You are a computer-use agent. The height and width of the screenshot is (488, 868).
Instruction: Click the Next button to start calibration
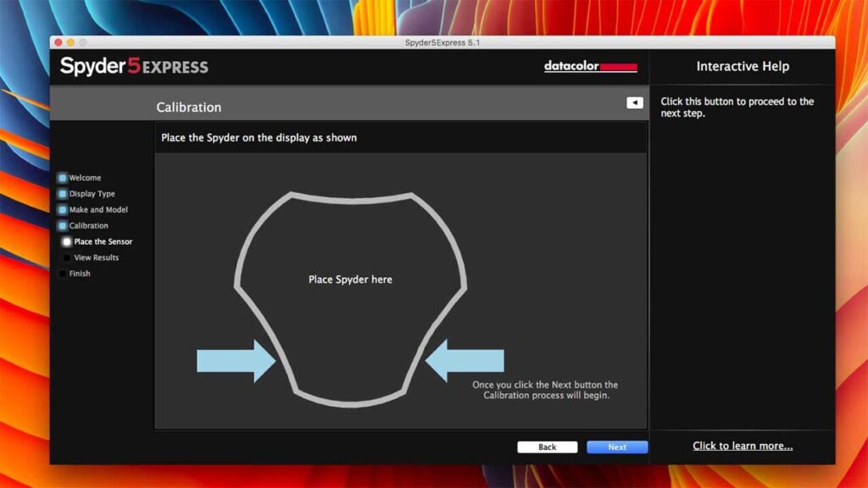coord(617,447)
